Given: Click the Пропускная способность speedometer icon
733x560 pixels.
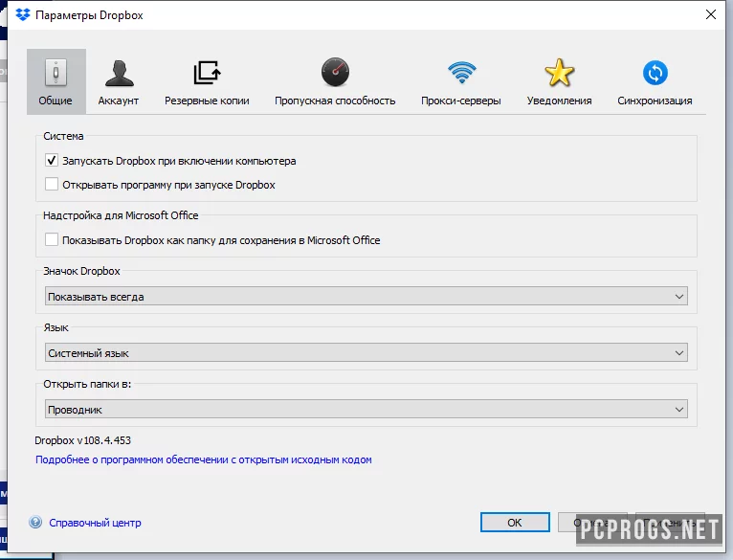Looking at the screenshot, I should (335, 72).
